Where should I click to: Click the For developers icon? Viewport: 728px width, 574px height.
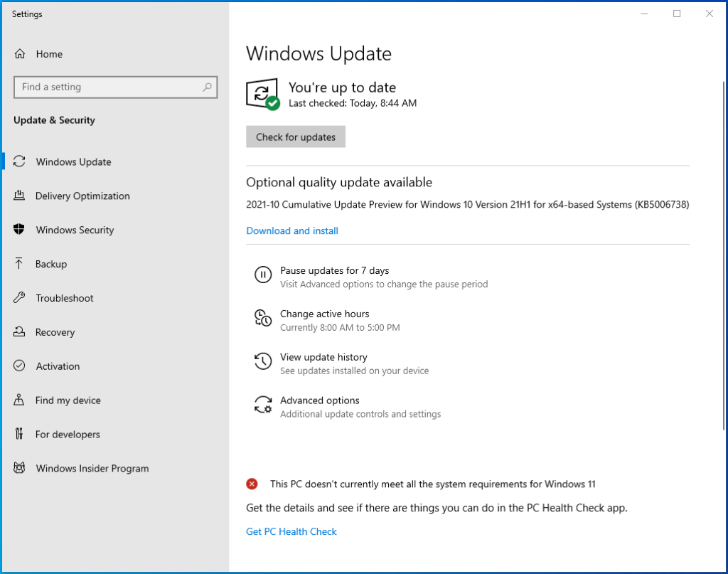19,434
